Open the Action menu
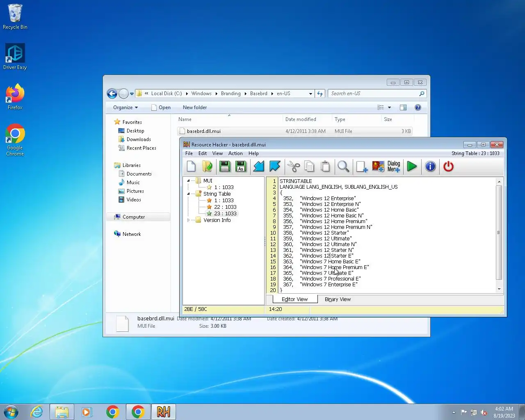Image resolution: width=525 pixels, height=420 pixels. click(235, 153)
